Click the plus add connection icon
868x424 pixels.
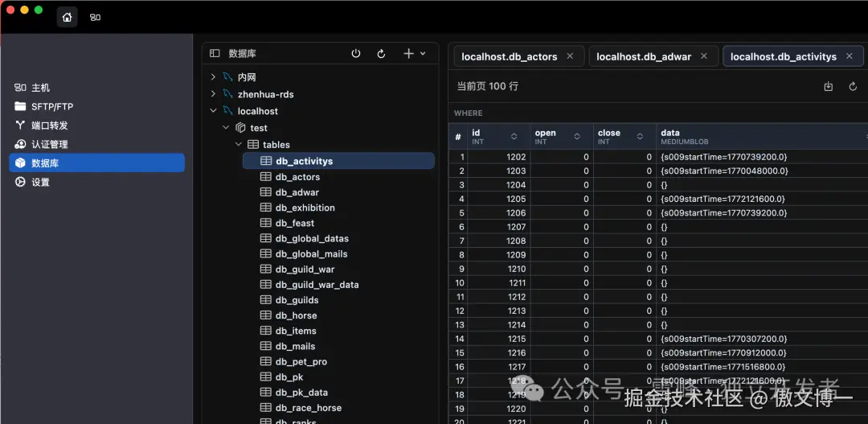point(408,53)
